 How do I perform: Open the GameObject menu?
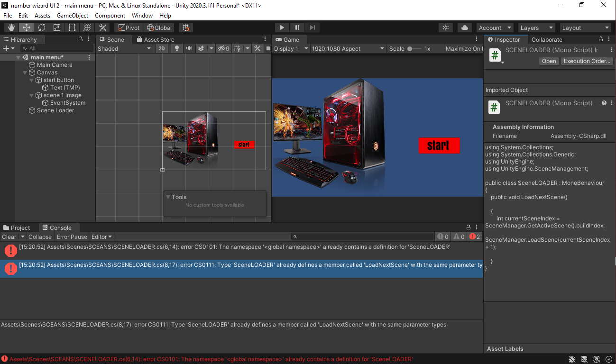[x=72, y=15]
